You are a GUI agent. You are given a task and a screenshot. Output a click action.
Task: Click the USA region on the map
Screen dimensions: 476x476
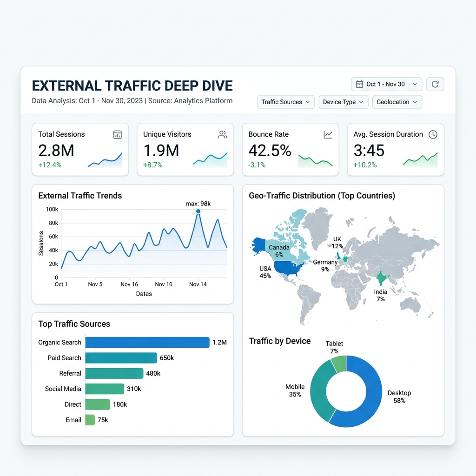point(287,268)
